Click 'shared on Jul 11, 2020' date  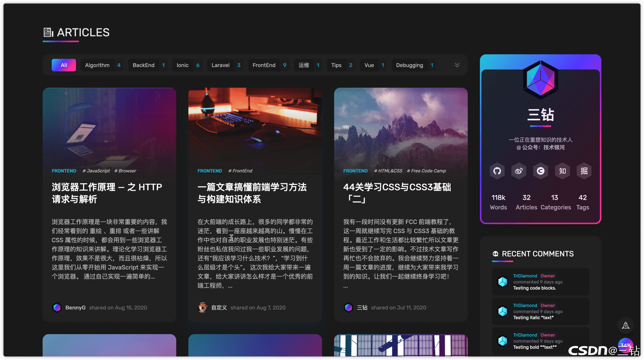click(x=399, y=308)
